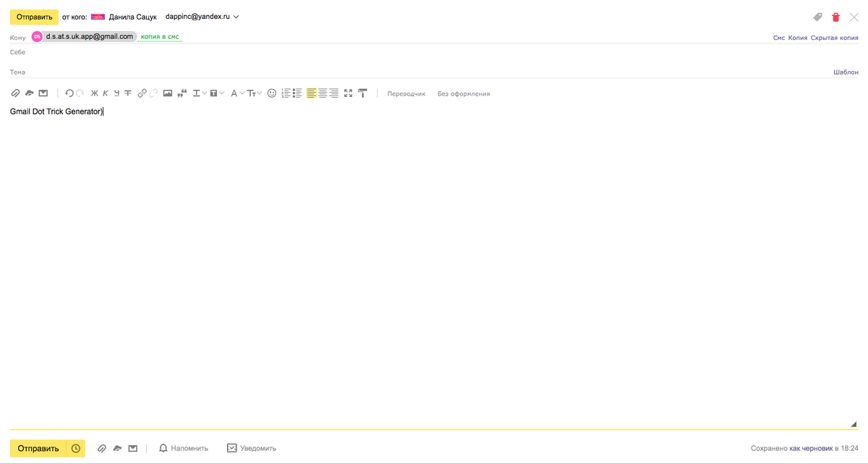Insert a bulleted list
Viewport: 868px width, 464px height.
[297, 93]
